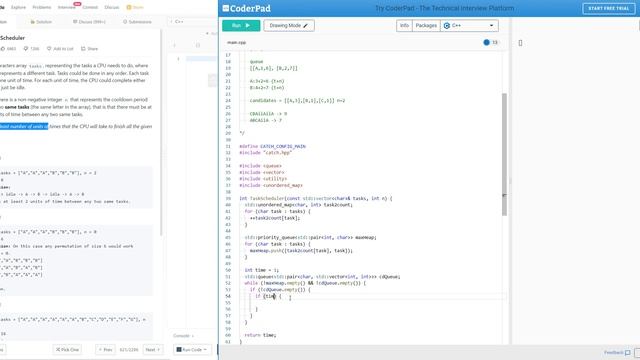Go to the Next problem
The width and height of the screenshot is (640, 360).
[x=153, y=350]
